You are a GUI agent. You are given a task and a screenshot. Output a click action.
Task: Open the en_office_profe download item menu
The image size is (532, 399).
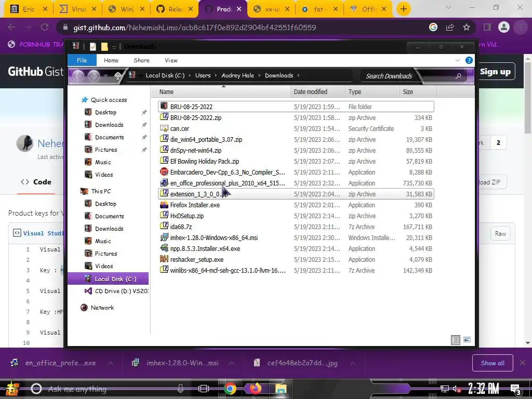tap(111, 363)
